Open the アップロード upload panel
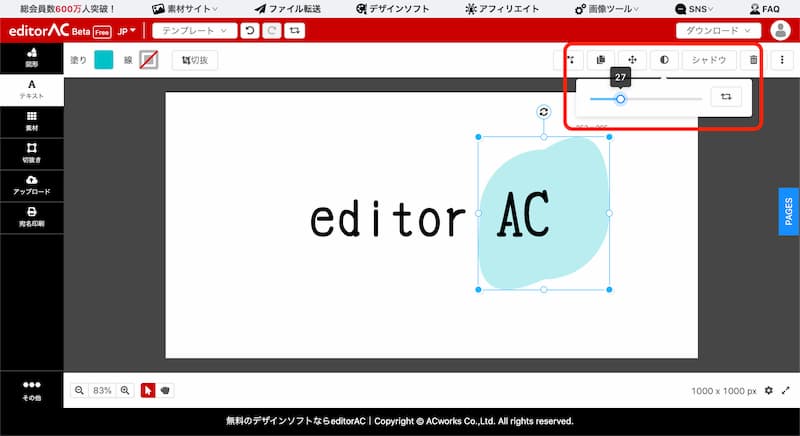This screenshot has height=436, width=800. [32, 186]
